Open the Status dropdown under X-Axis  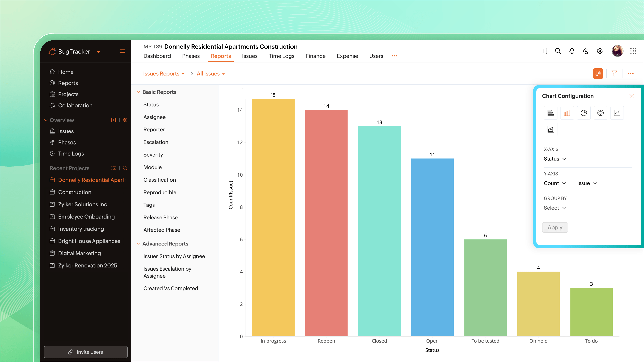click(555, 159)
